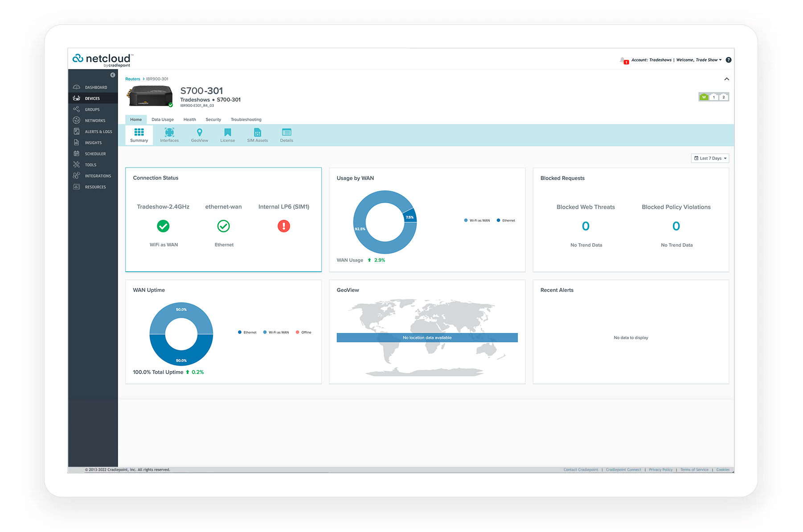Open Insights icon in sidebar
The width and height of the screenshot is (803, 532).
pyautogui.click(x=77, y=143)
